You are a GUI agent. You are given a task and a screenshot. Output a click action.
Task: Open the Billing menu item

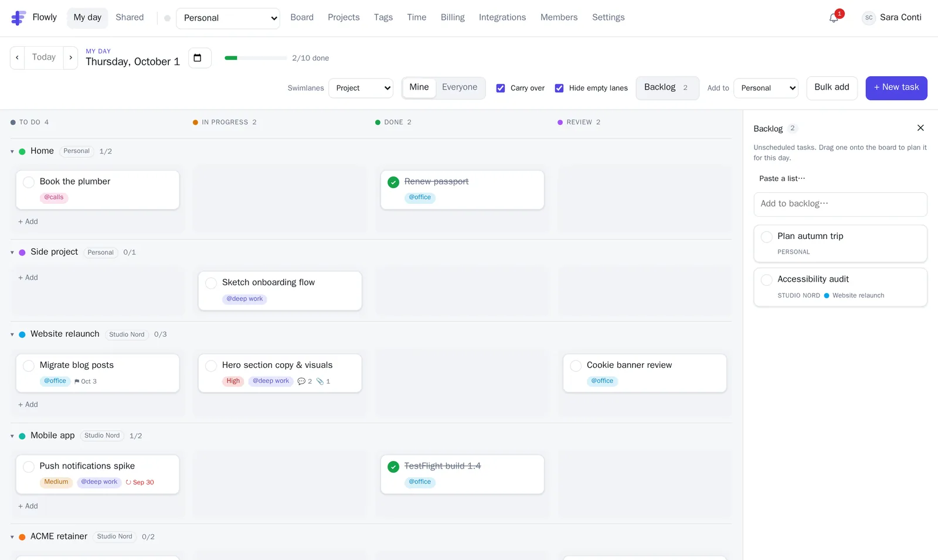coord(453,18)
